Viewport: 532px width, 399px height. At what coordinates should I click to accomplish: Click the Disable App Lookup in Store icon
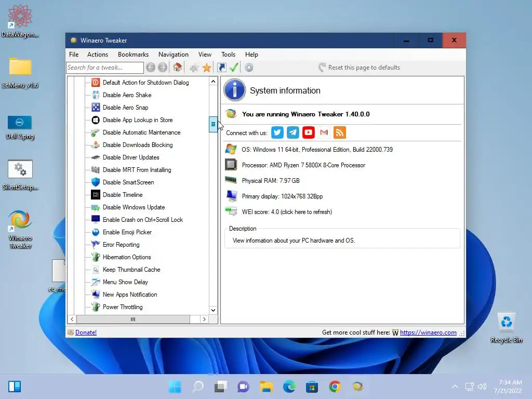click(x=96, y=120)
